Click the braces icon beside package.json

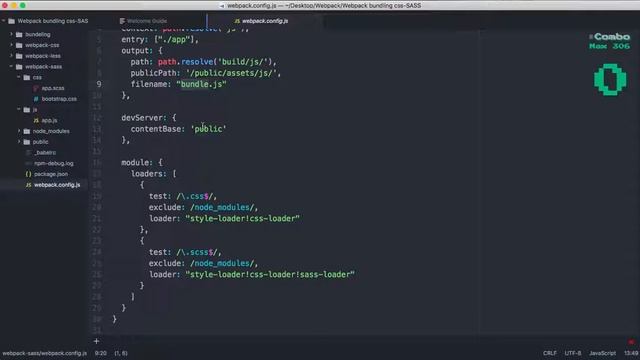[x=28, y=174]
